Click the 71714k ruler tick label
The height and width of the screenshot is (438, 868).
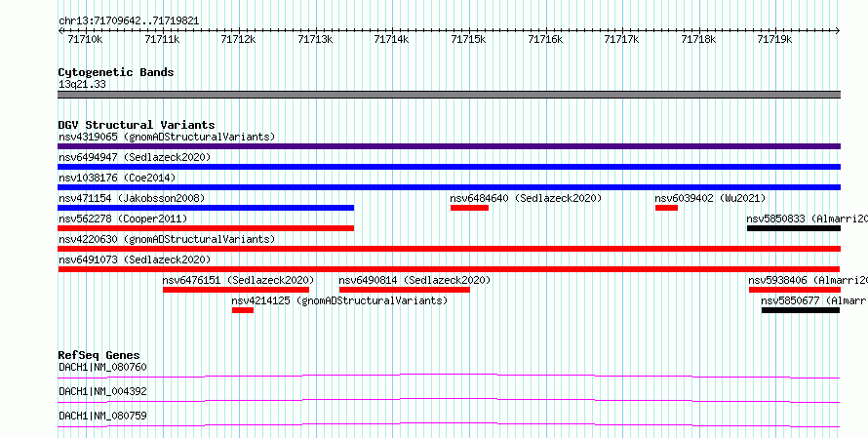click(x=391, y=40)
